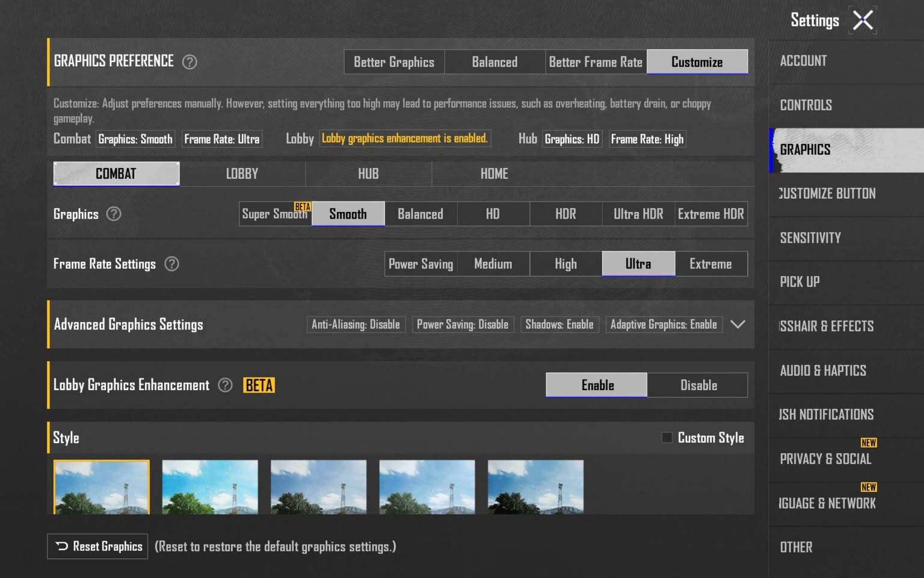
Task: Close the Settings screen with X
Action: 863,20
